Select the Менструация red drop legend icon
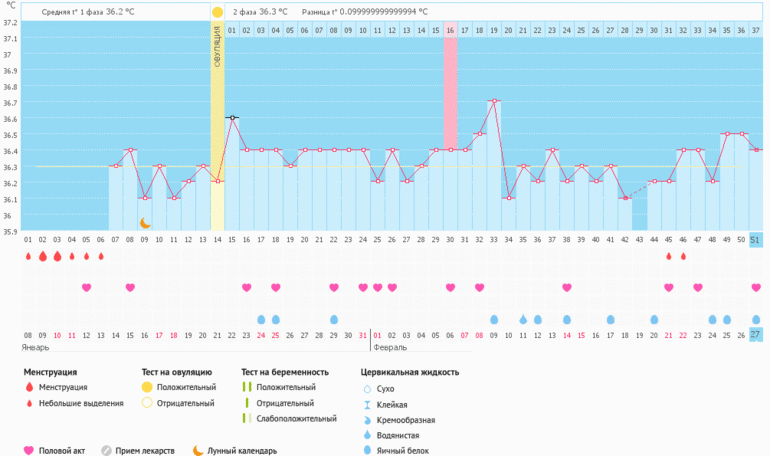The image size is (770, 456). coord(30,387)
